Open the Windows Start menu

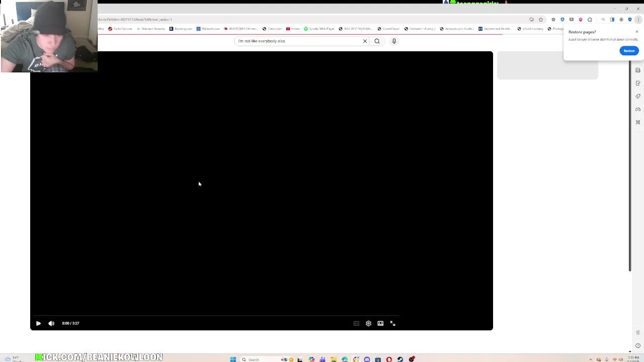click(x=233, y=359)
